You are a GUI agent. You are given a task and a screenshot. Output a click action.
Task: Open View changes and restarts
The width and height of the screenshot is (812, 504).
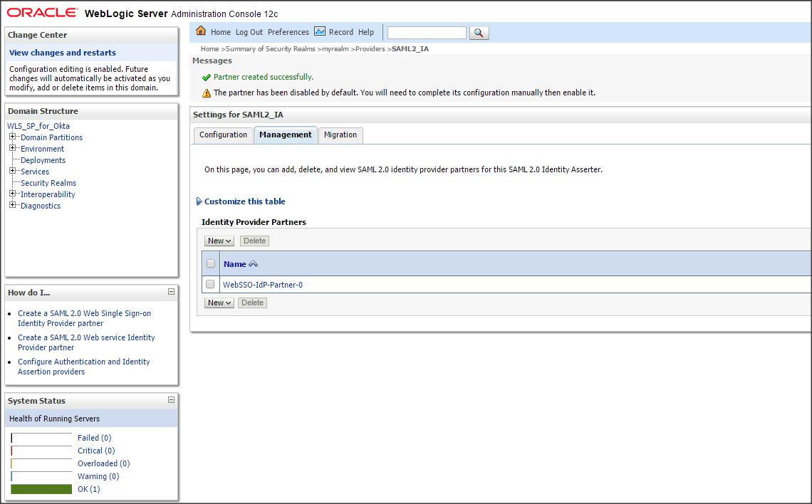(x=63, y=53)
